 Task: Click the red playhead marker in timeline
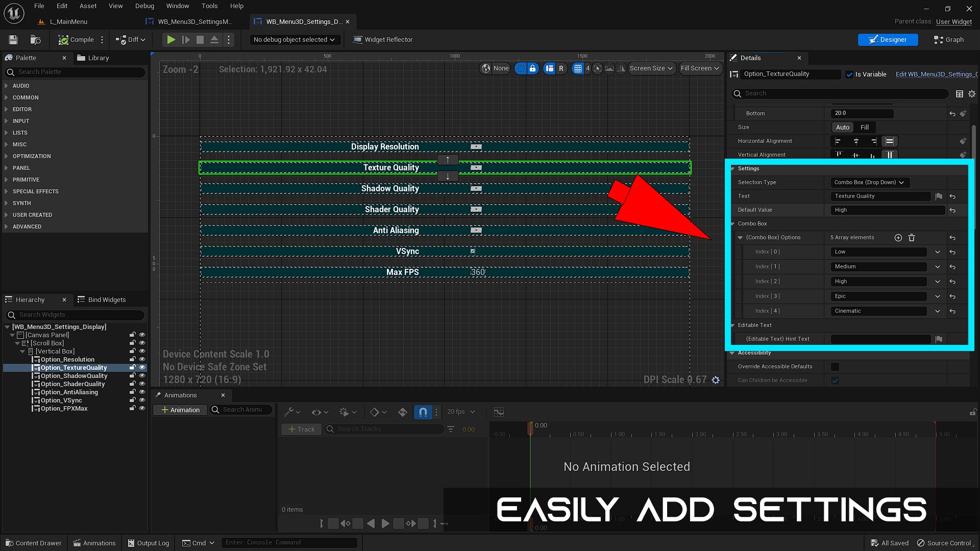tap(530, 429)
